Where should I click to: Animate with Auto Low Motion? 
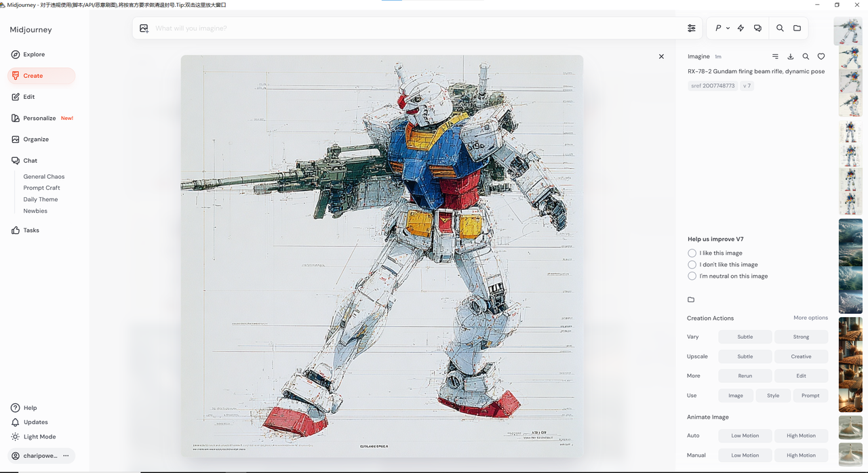point(745,436)
